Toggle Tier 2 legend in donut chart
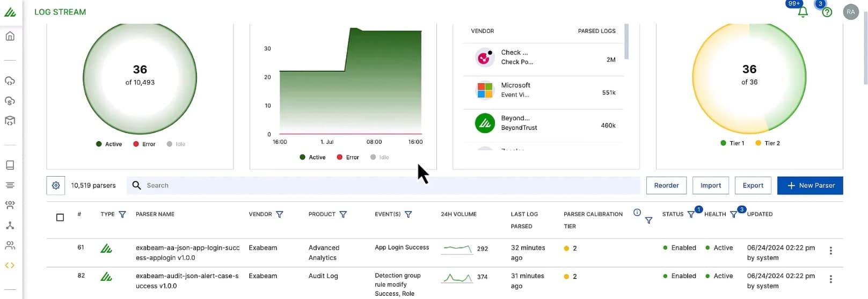The image size is (868, 299). [767, 143]
